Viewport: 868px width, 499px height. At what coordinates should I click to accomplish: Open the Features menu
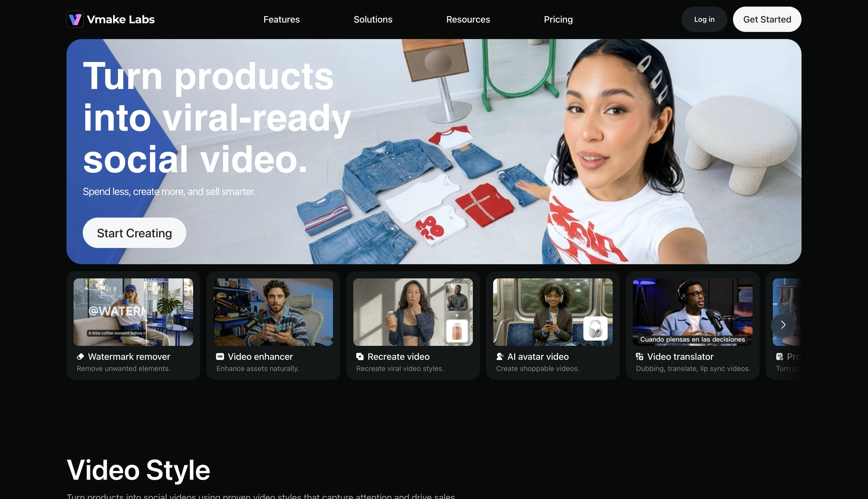281,20
